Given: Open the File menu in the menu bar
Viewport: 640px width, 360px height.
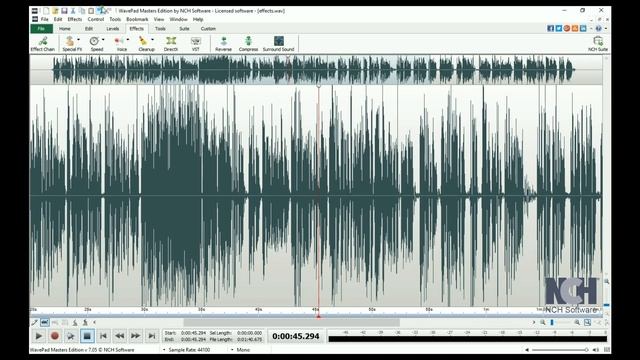Looking at the screenshot, I should coord(44,19).
